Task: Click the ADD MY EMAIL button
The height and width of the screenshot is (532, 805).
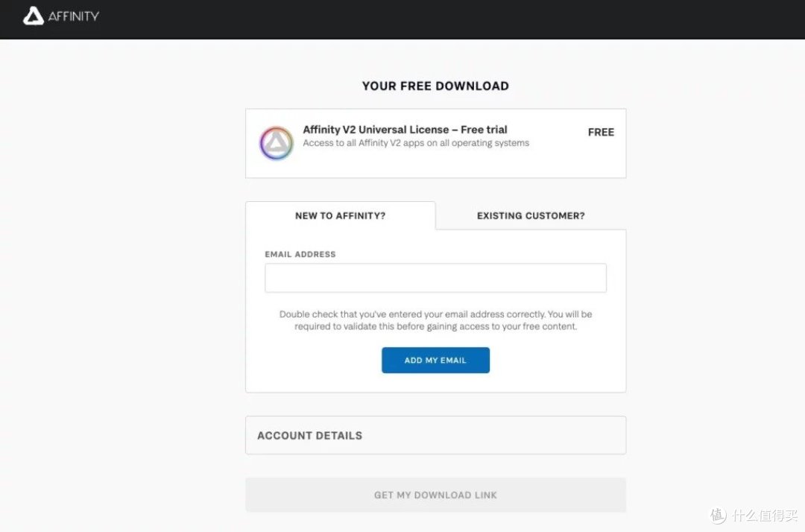Action: coord(435,360)
